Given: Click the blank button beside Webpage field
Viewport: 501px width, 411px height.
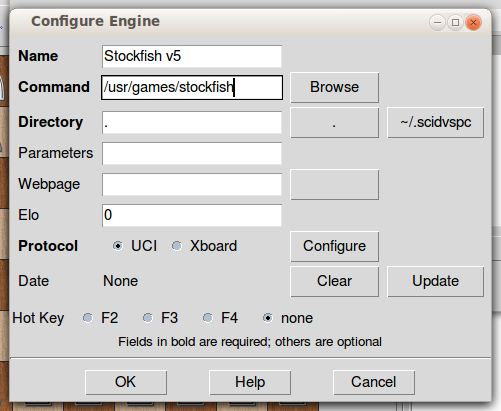Looking at the screenshot, I should pyautogui.click(x=334, y=184).
